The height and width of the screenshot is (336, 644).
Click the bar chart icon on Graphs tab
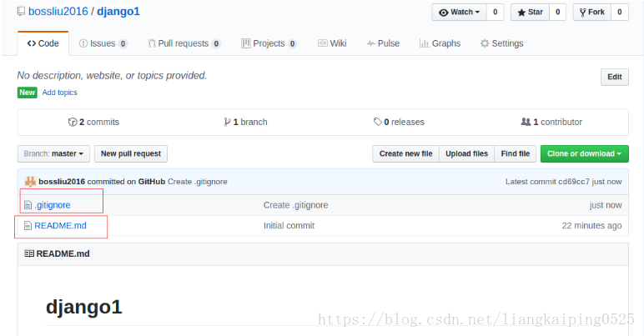(x=424, y=43)
